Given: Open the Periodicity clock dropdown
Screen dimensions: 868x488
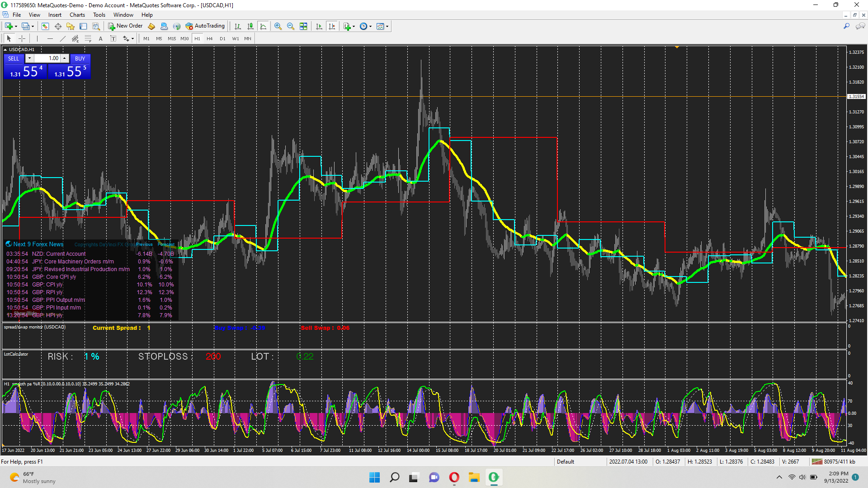Looking at the screenshot, I should pyautogui.click(x=365, y=26).
